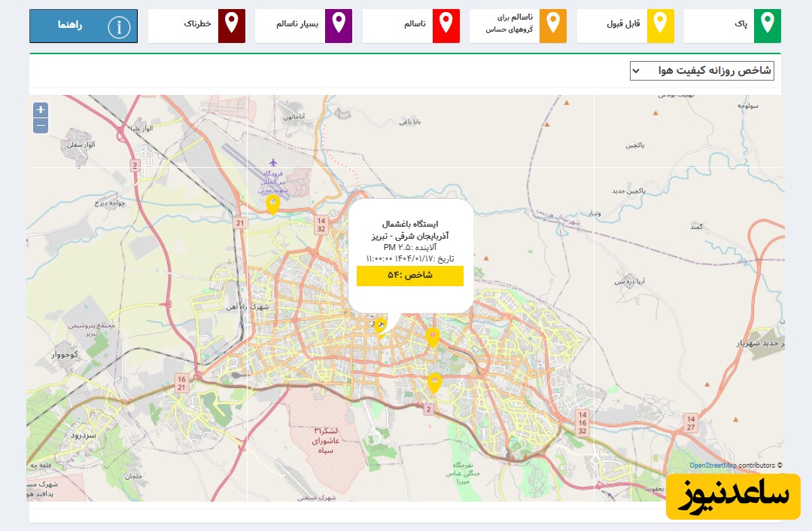The height and width of the screenshot is (531, 812).
Task: Click the yellow 'قابل قبول' legend pin icon
Action: [x=660, y=26]
